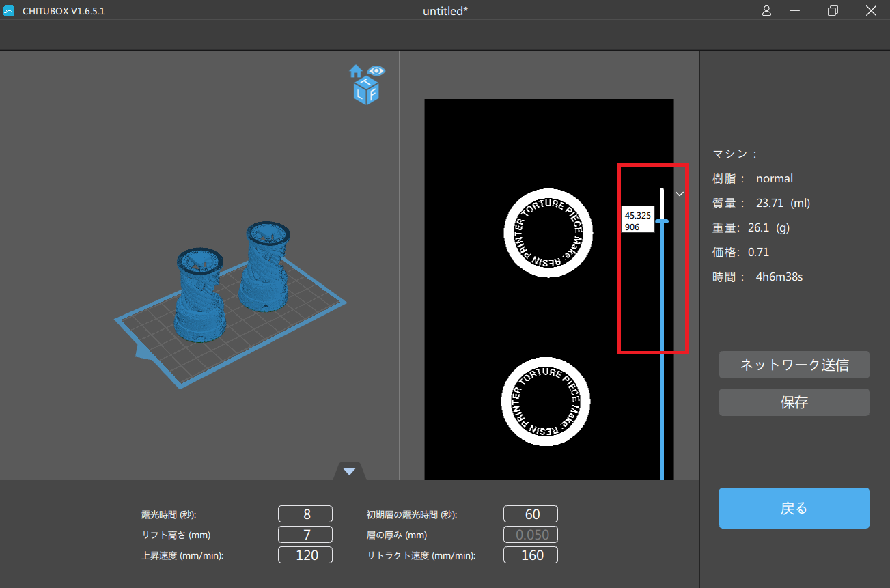The width and height of the screenshot is (890, 588).
Task: Click the 保存 save button
Action: (794, 402)
